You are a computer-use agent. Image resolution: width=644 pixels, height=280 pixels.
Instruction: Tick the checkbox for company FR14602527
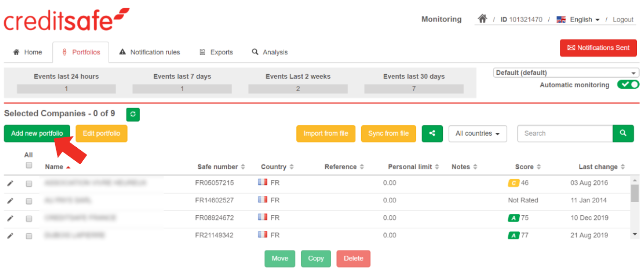coord(29,201)
